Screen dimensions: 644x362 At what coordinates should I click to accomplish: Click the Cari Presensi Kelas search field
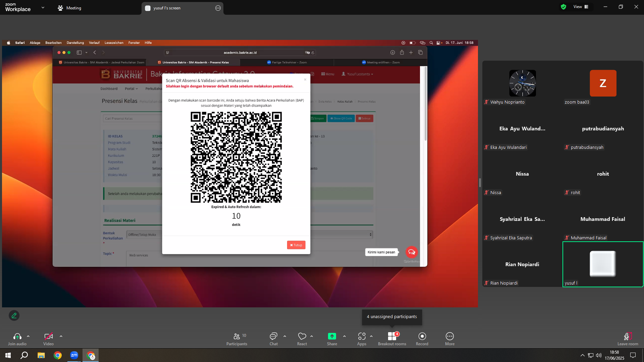(132, 118)
